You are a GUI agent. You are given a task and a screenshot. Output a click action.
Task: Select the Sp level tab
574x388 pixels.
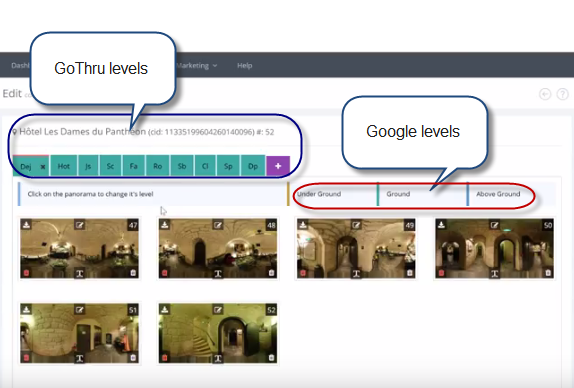coord(228,166)
